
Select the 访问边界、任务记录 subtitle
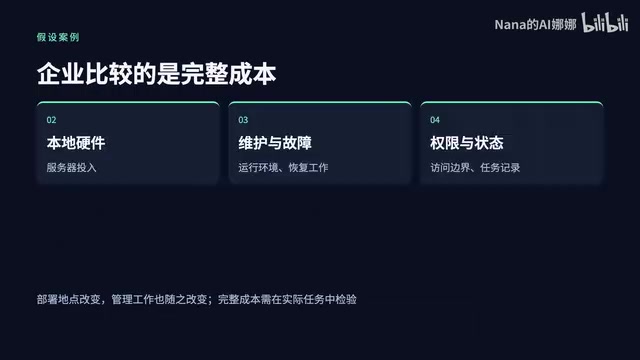tap(475, 167)
